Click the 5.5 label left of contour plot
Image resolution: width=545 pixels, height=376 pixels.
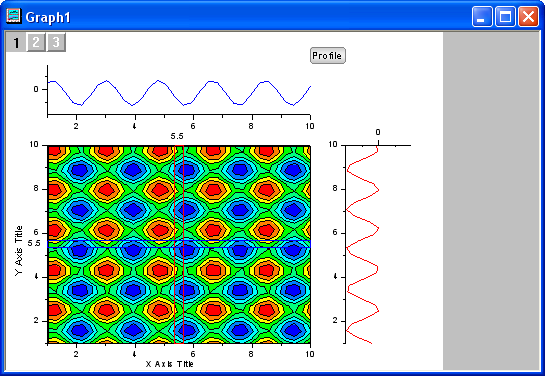point(34,243)
